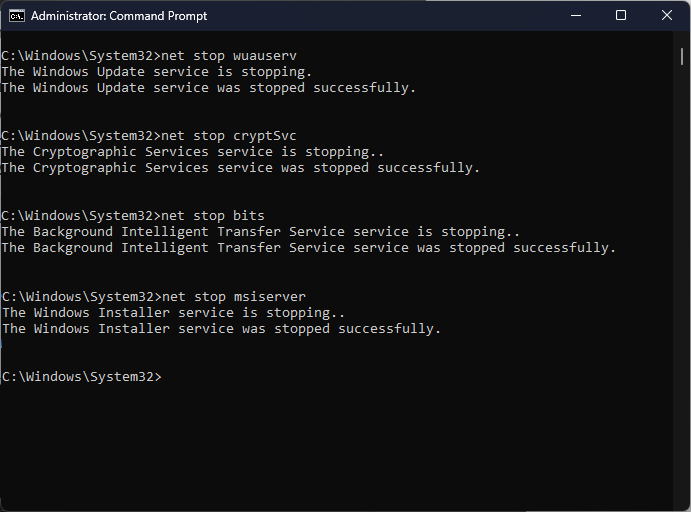The width and height of the screenshot is (691, 512).
Task: Maximize the Command Prompt window
Action: (621, 16)
